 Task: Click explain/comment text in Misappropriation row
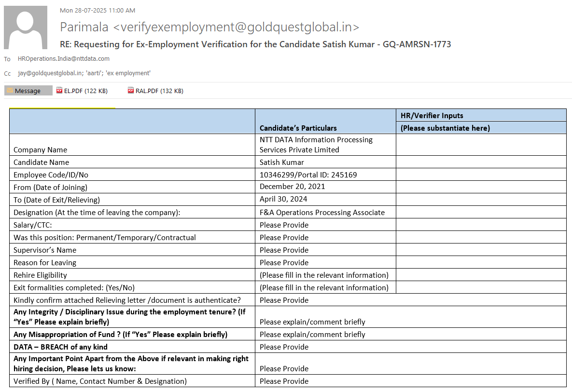point(312,335)
